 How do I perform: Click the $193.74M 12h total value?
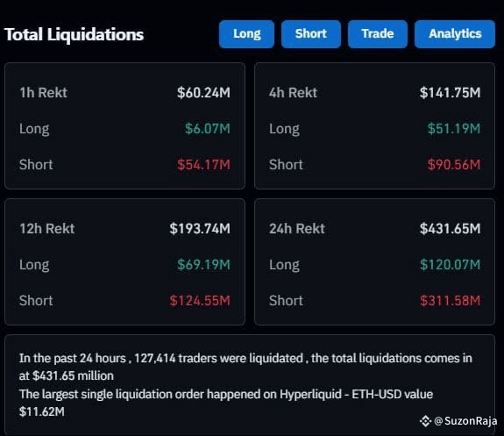[200, 229]
